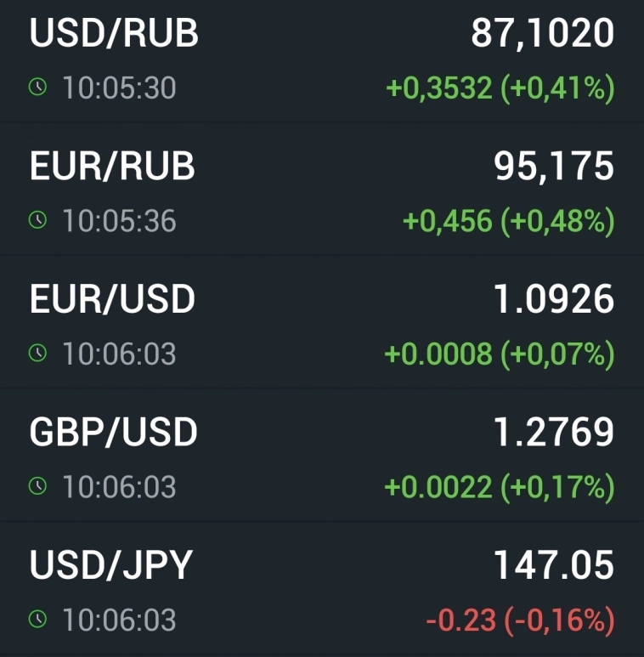Click the USD/JPY price 147.05
The width and height of the screenshot is (644, 657).
coord(554,565)
